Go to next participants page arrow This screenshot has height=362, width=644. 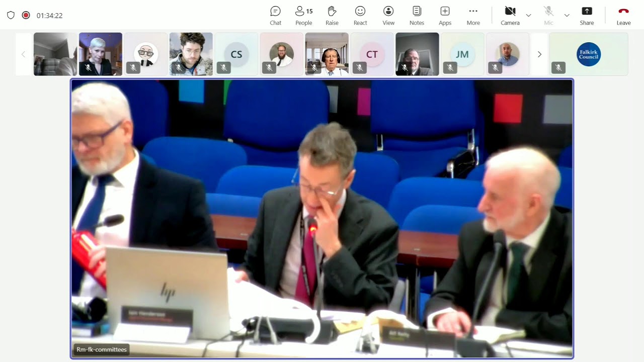[539, 54]
